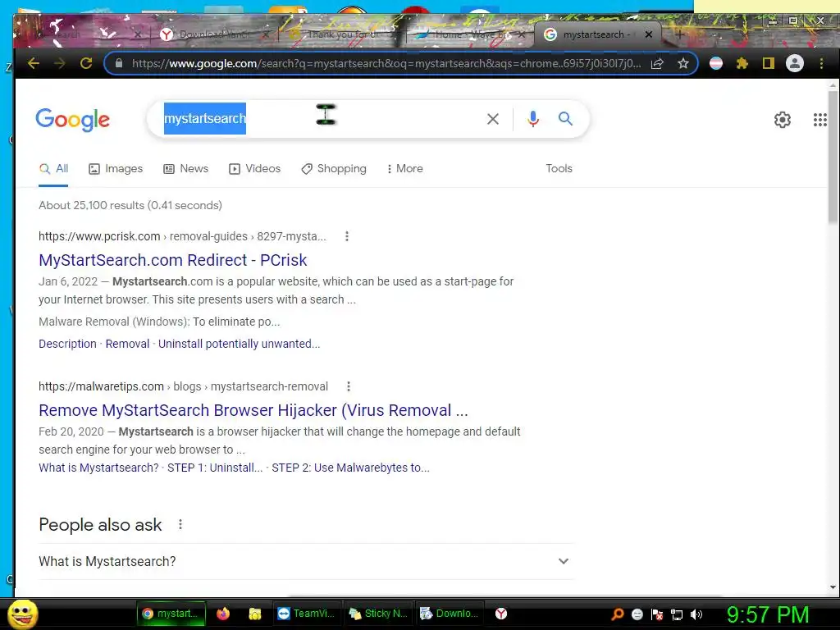
Task: Open the flag notification tray icon
Action: click(x=657, y=614)
